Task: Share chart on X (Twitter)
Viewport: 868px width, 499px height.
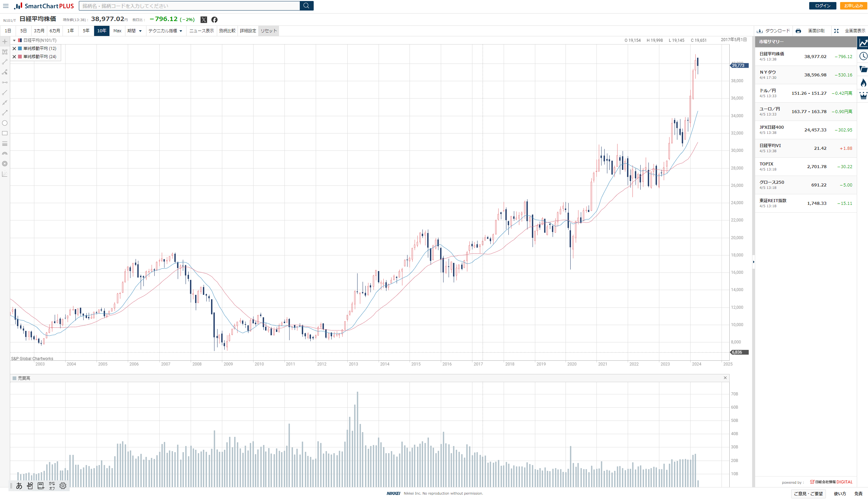Action: [204, 20]
